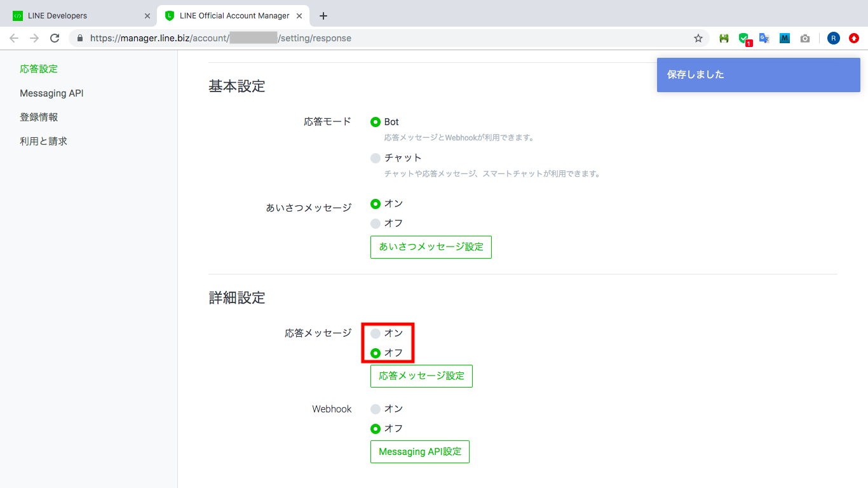Open the あいさつメッセージ設定 button
The height and width of the screenshot is (488, 868).
pyautogui.click(x=431, y=247)
